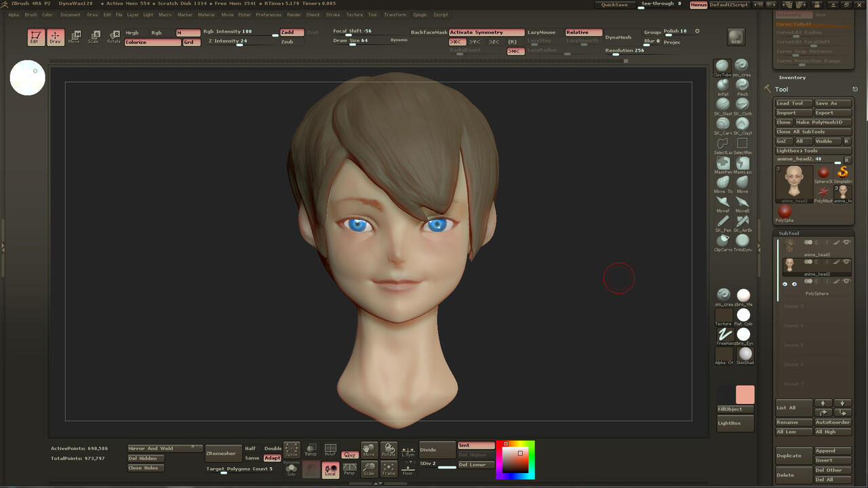Toggle Zadd mode

pos(292,32)
